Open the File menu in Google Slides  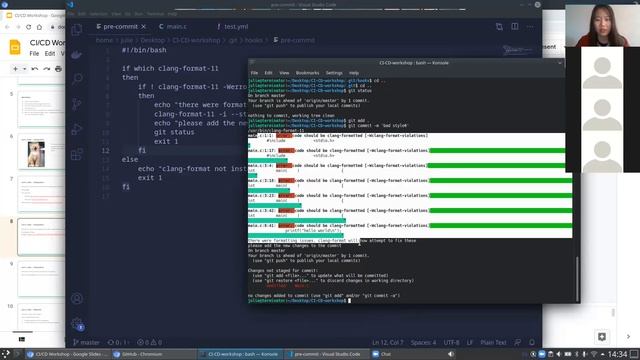coord(34,53)
